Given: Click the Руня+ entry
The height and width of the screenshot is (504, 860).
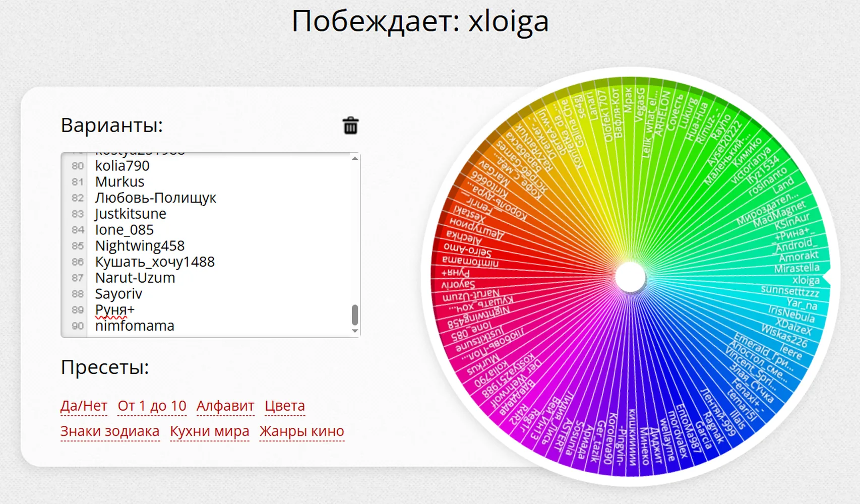Looking at the screenshot, I should click(x=115, y=310).
